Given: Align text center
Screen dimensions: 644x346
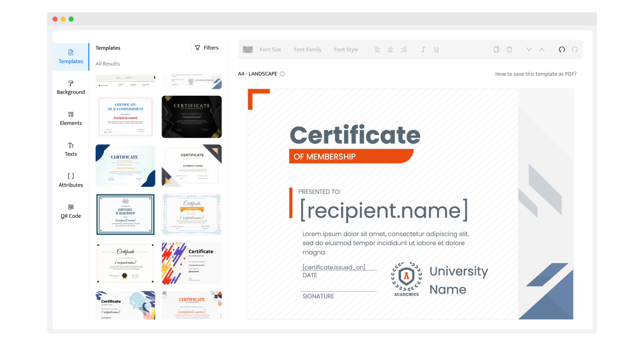Looking at the screenshot, I should [x=390, y=49].
